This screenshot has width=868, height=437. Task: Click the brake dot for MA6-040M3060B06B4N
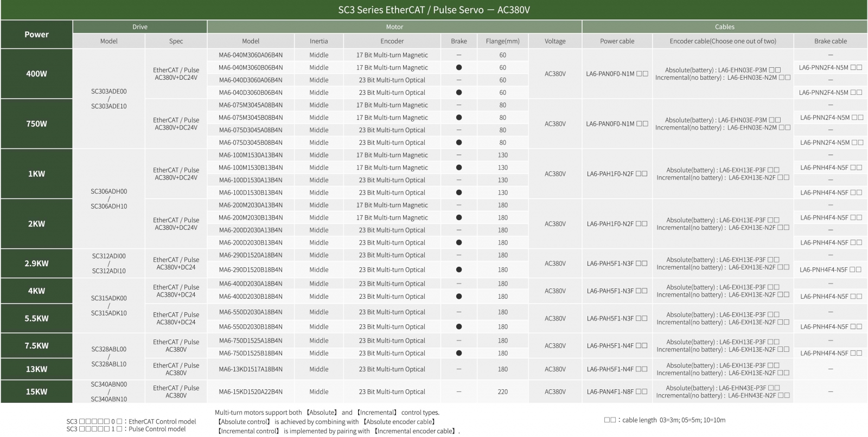pos(459,68)
